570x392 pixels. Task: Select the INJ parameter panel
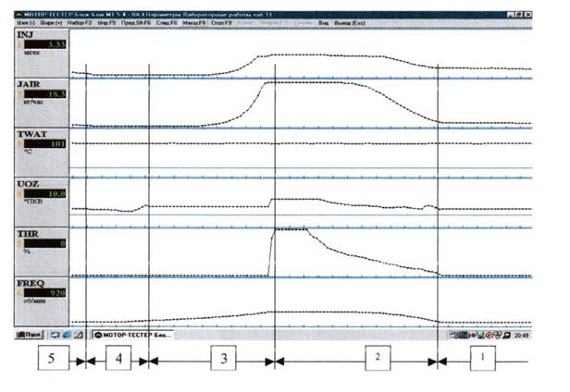[x=42, y=53]
